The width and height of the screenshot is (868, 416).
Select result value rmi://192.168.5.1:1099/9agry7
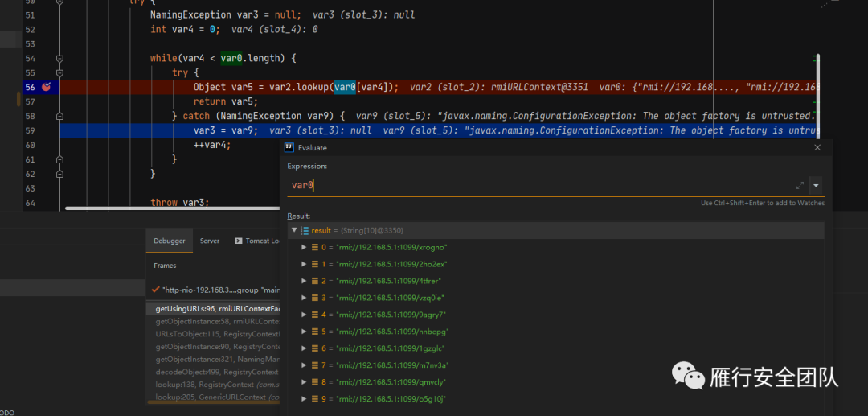391,315
